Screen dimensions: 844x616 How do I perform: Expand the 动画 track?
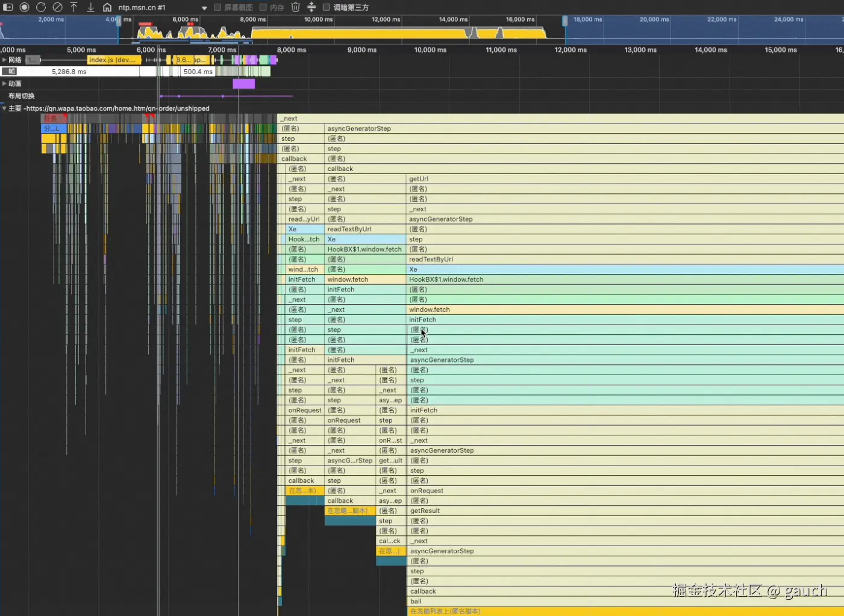pos(4,83)
